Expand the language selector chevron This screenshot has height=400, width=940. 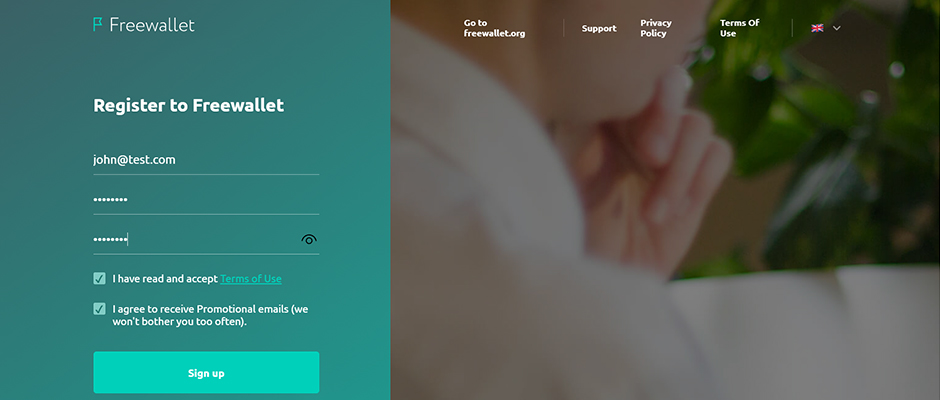837,28
